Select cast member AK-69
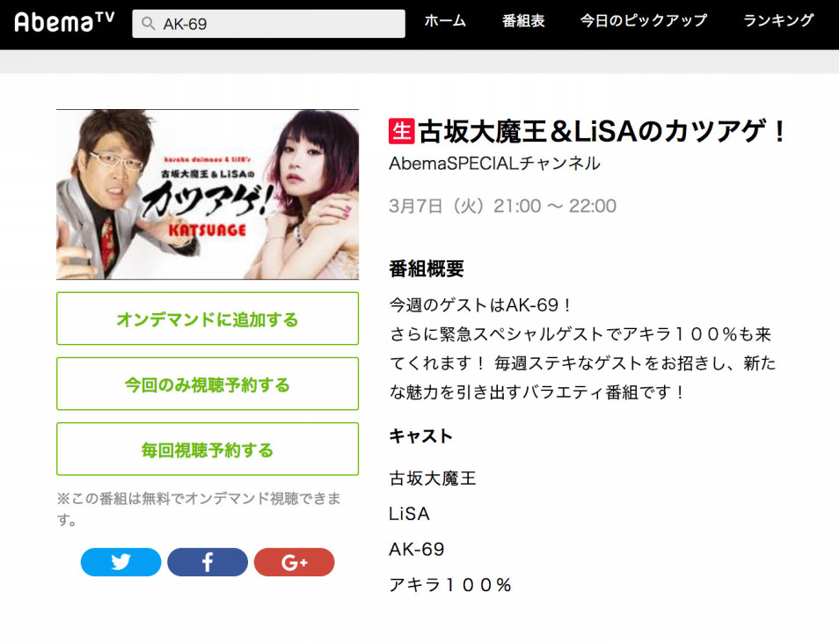The height and width of the screenshot is (644, 839). (x=417, y=549)
